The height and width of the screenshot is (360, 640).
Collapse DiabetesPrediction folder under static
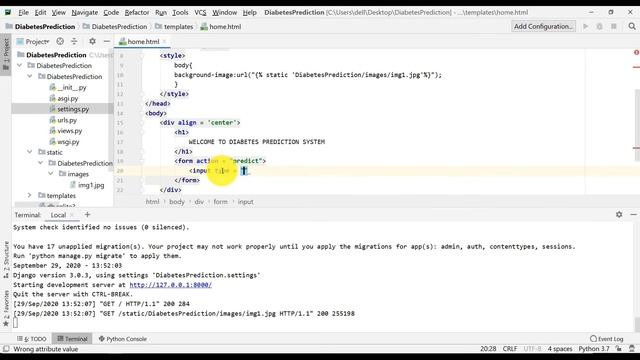(x=40, y=163)
